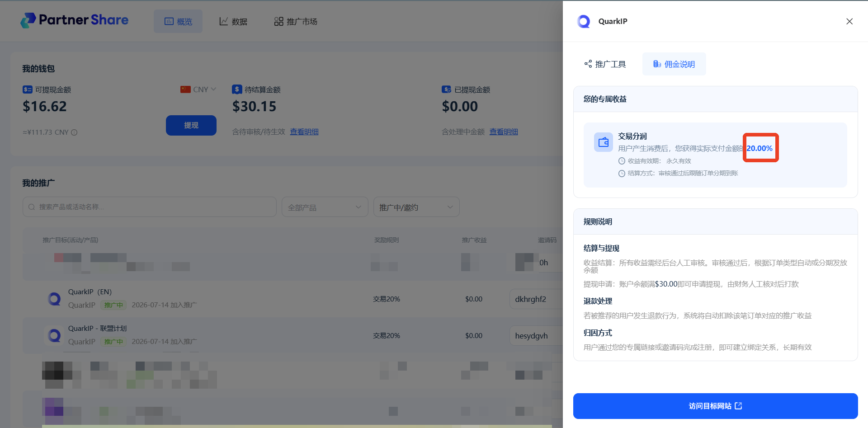Click the 奖励规则 column header
Screen dimensions: 868x428
387,240
